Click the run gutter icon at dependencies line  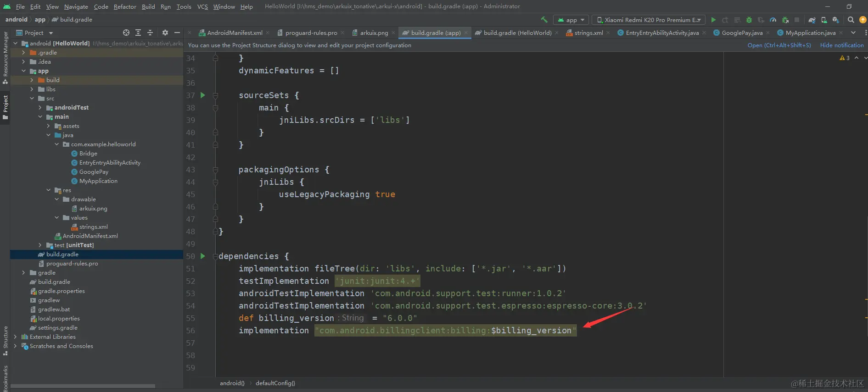tap(203, 256)
